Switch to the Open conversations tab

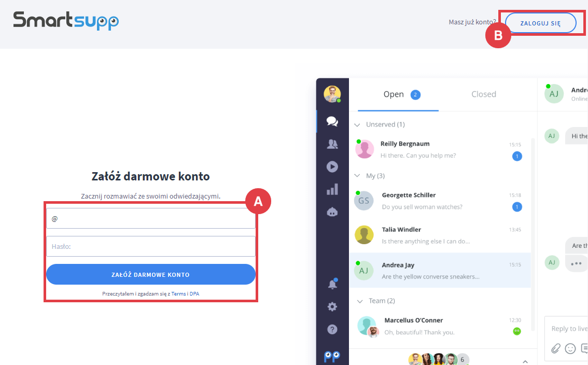pos(398,94)
